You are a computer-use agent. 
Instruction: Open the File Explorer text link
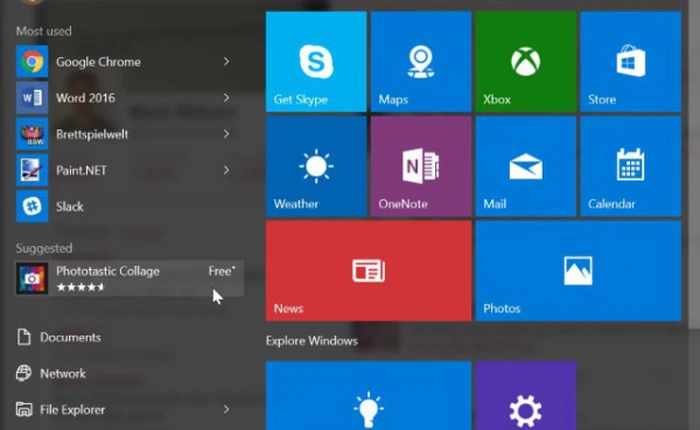point(72,409)
